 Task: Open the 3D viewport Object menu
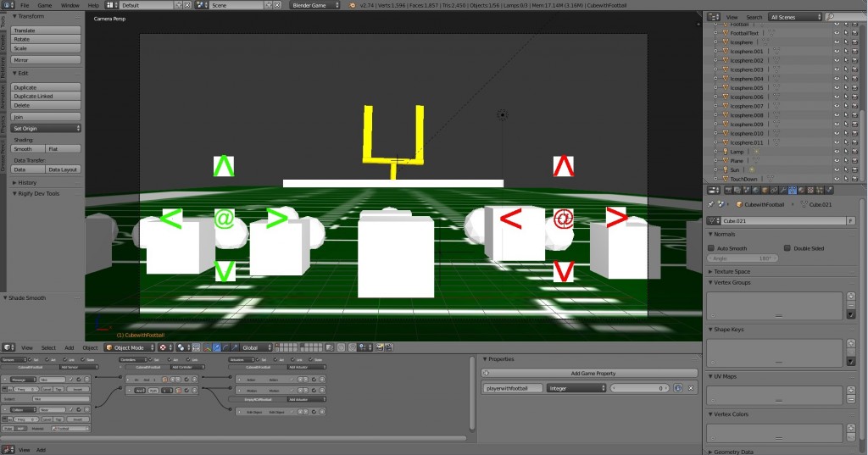pos(90,347)
